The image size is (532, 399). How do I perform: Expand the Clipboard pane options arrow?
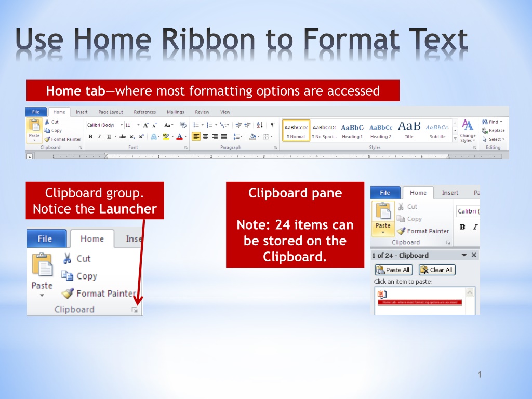(464, 255)
